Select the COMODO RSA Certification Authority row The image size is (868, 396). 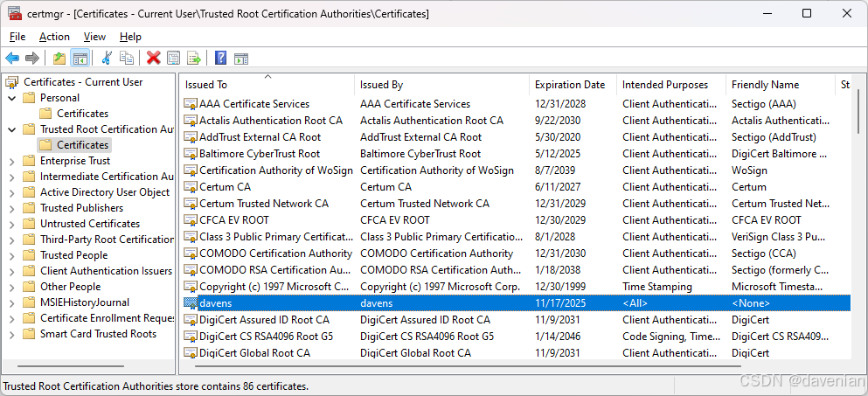(x=516, y=270)
